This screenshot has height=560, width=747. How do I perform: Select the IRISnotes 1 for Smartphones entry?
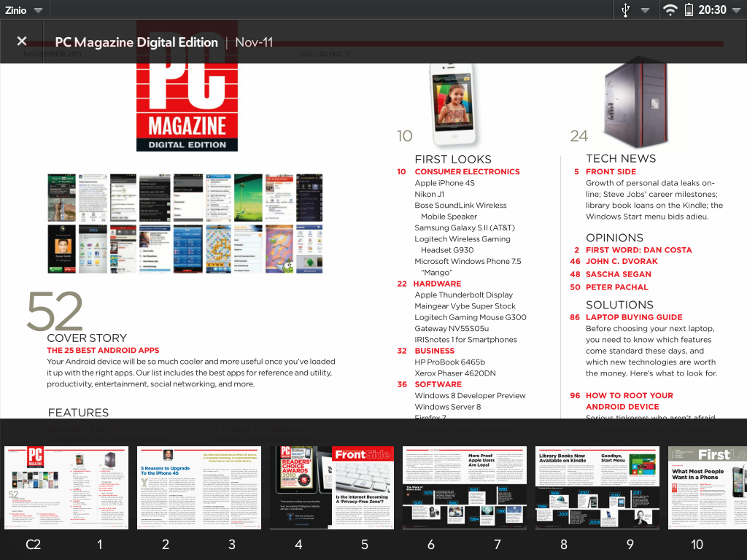pos(465,340)
